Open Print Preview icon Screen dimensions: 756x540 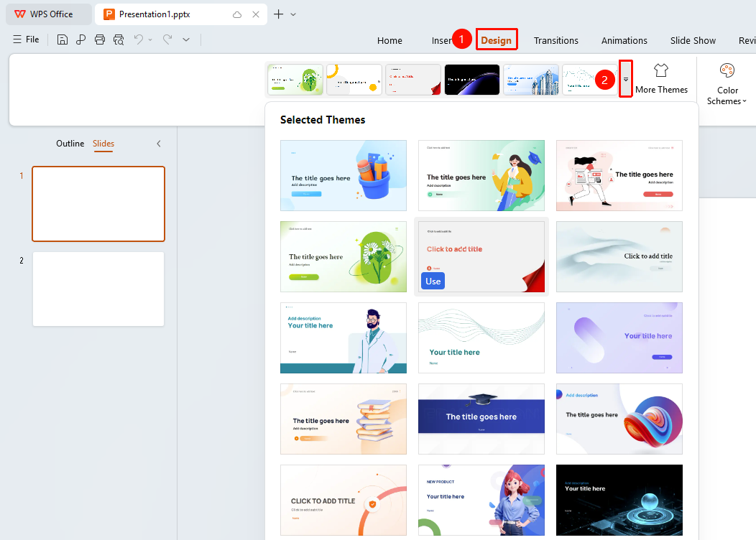(119, 39)
